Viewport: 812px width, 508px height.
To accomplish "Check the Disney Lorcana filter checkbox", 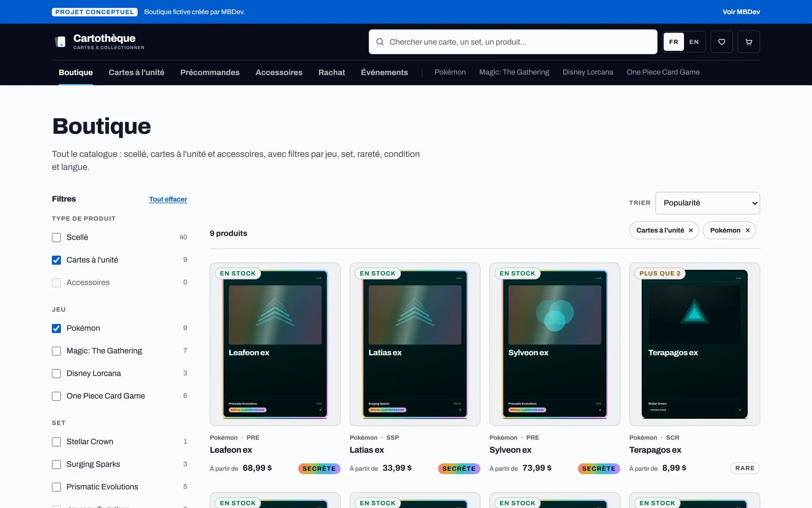I will click(56, 373).
